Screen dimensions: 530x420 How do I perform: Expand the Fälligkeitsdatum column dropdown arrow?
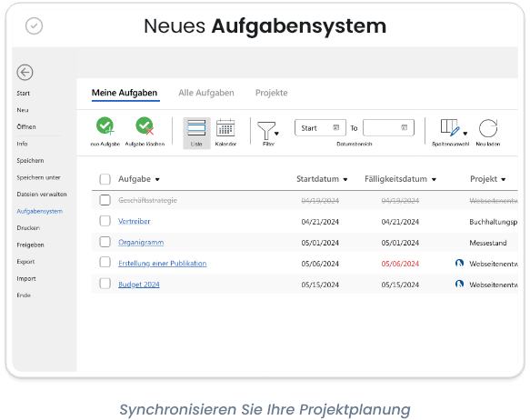[x=434, y=179]
